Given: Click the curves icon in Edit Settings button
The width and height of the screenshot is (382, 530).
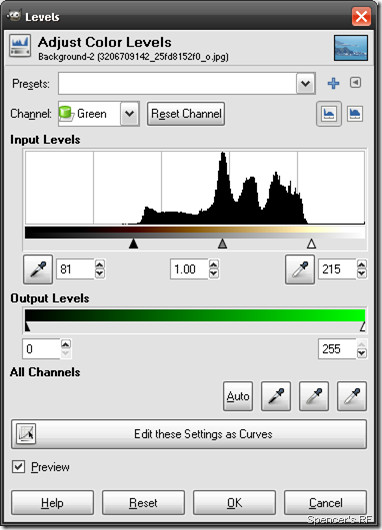Looking at the screenshot, I should coord(26,434).
